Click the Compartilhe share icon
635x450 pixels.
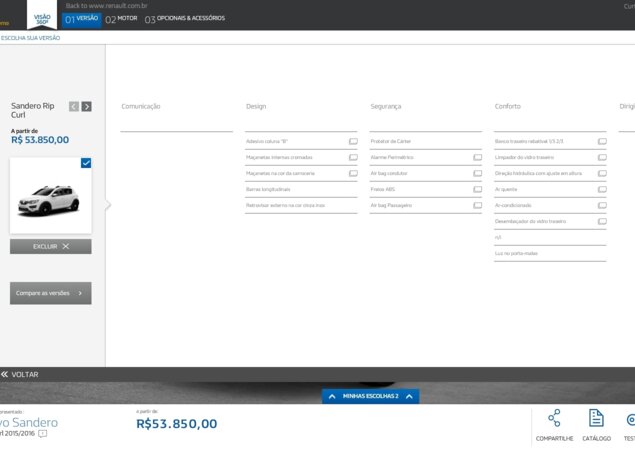(554, 418)
